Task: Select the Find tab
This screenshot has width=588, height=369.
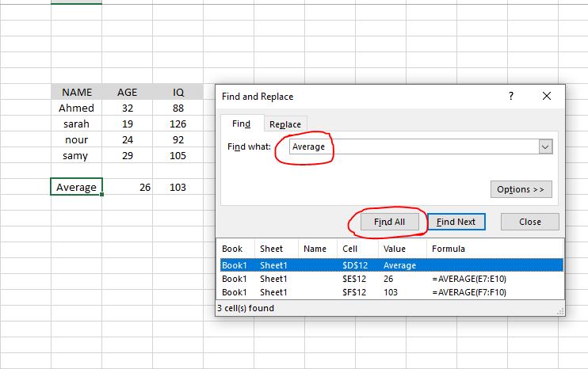Action: click(x=241, y=124)
